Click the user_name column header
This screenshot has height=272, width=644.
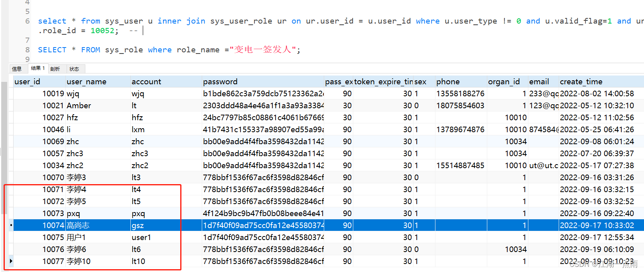tap(98, 81)
